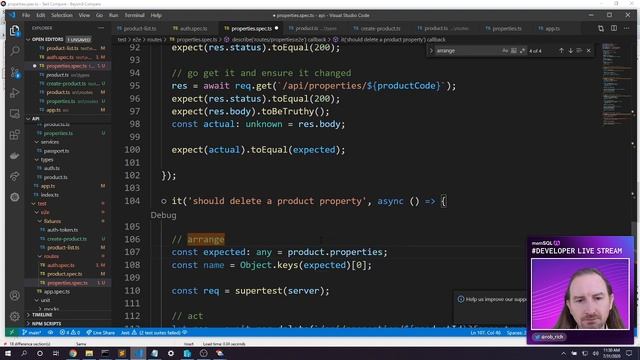Open the Edit menu
640x360 pixels.
click(40, 15)
